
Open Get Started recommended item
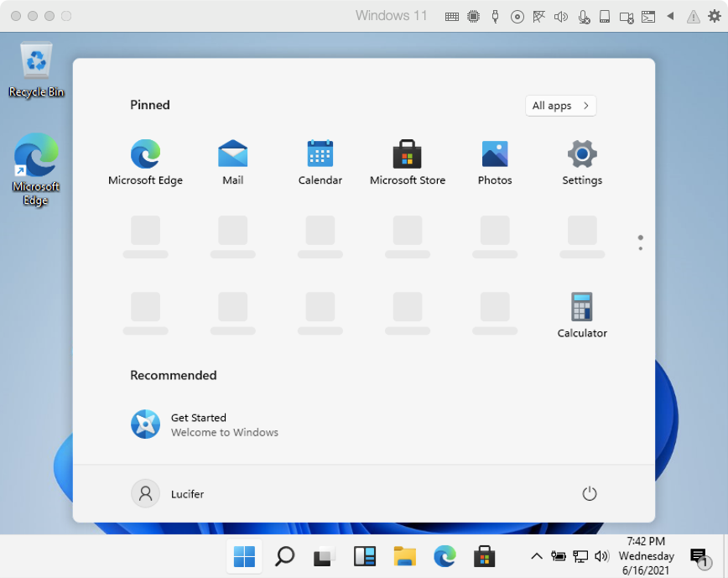[205, 424]
